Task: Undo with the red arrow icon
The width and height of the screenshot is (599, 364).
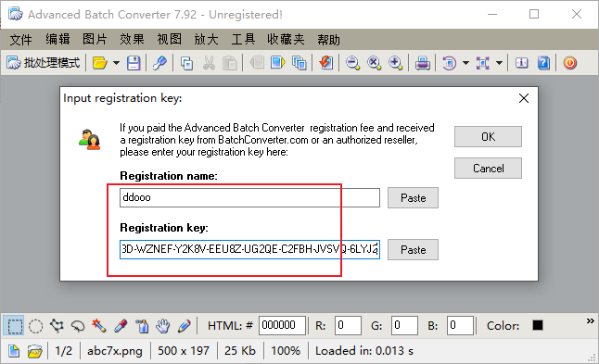Action: click(x=325, y=63)
